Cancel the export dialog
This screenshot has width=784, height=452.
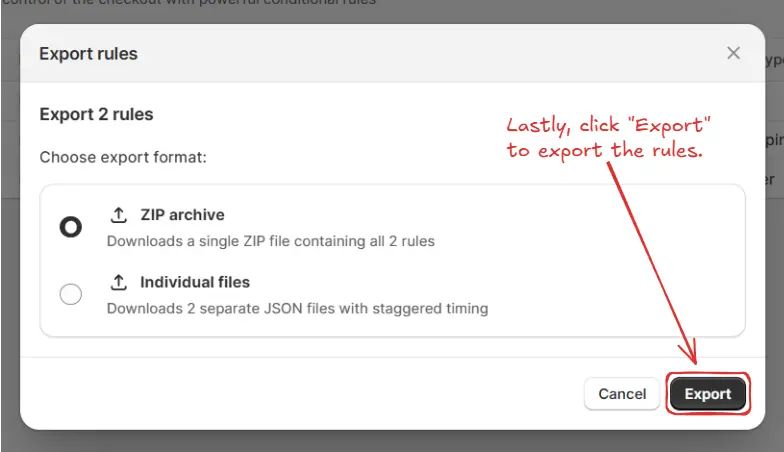pyautogui.click(x=622, y=394)
